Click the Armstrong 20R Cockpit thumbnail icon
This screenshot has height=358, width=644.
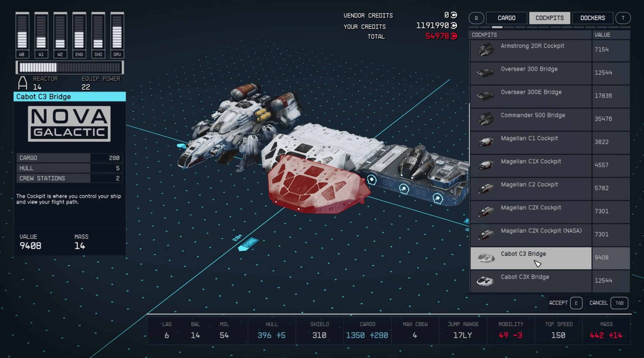click(485, 49)
